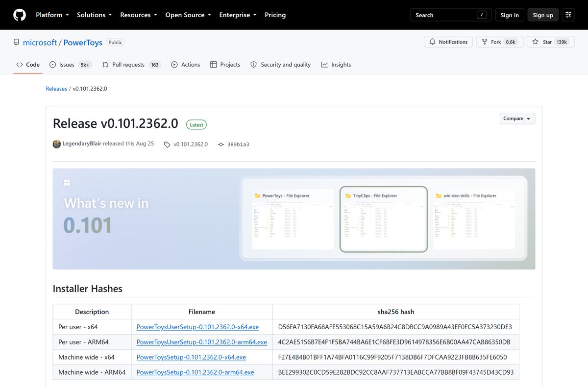Open appearance settings sliders icon

(x=568, y=15)
